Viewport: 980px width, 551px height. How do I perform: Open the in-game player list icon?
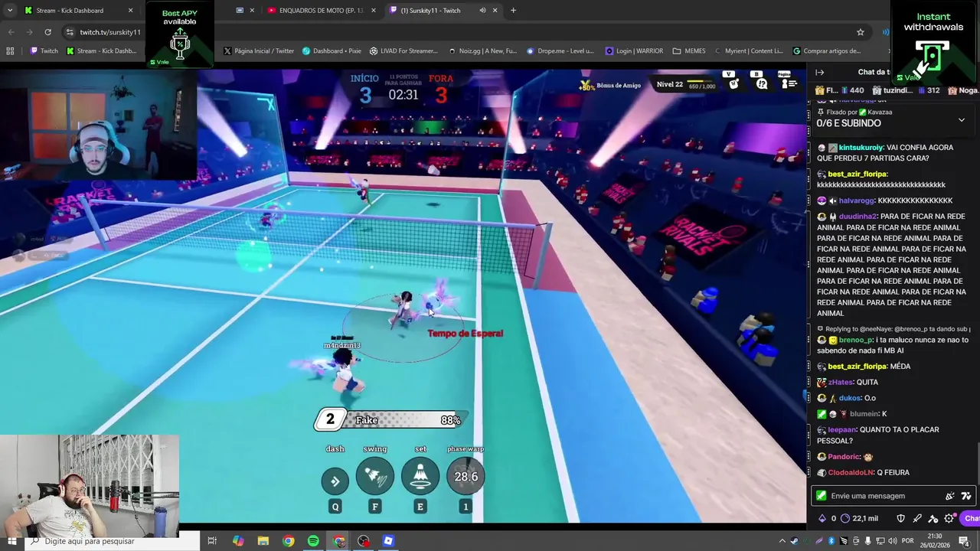click(x=789, y=83)
